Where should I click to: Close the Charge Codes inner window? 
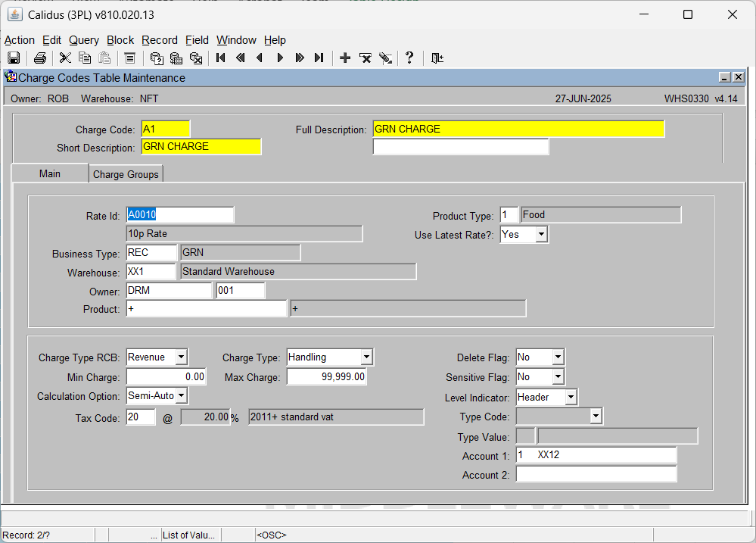(x=739, y=77)
